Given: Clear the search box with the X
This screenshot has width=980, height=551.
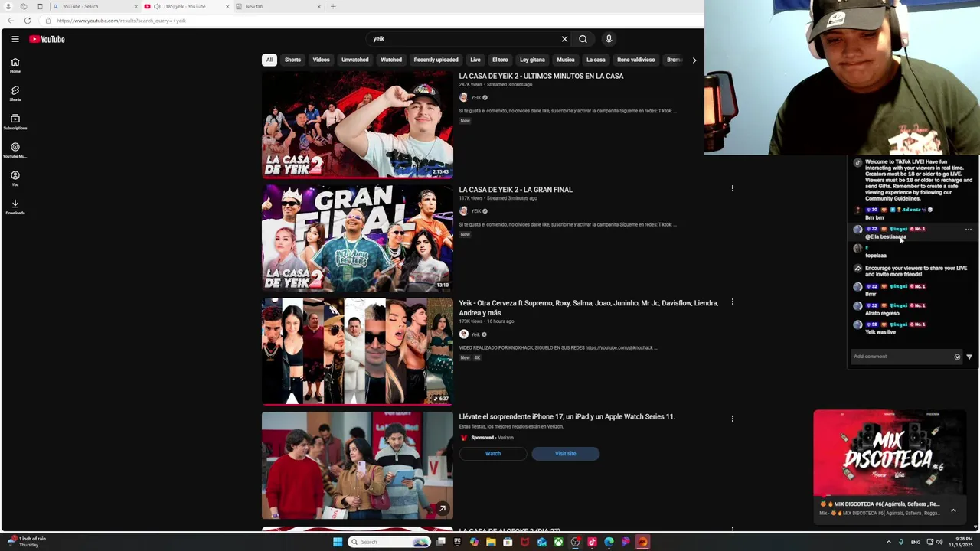Looking at the screenshot, I should (x=564, y=39).
